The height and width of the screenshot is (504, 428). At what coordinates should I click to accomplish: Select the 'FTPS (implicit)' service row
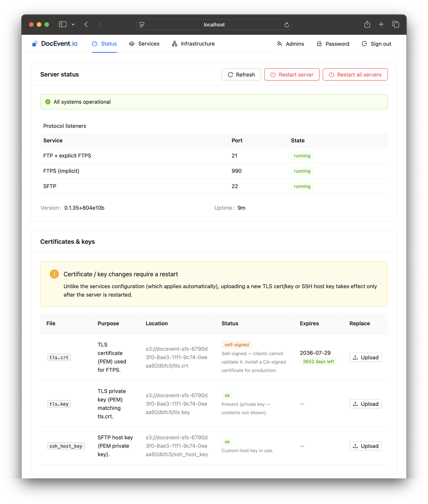(x=214, y=171)
